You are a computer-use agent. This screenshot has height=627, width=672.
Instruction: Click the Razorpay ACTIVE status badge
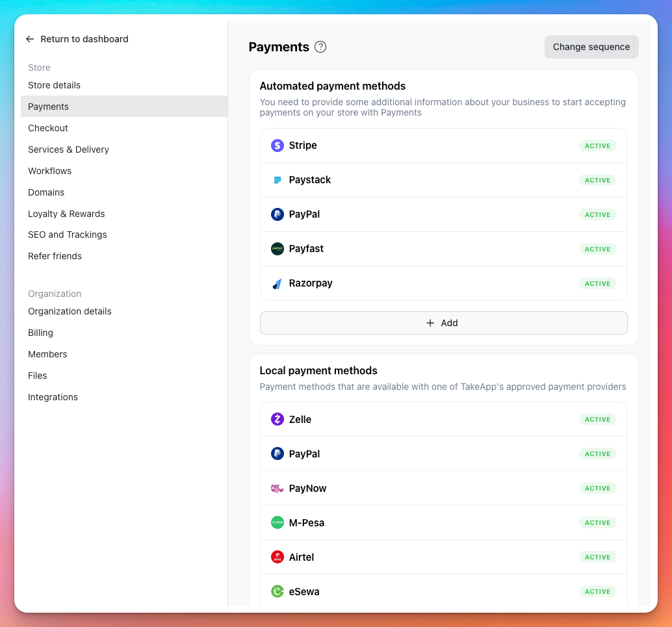[x=597, y=283]
